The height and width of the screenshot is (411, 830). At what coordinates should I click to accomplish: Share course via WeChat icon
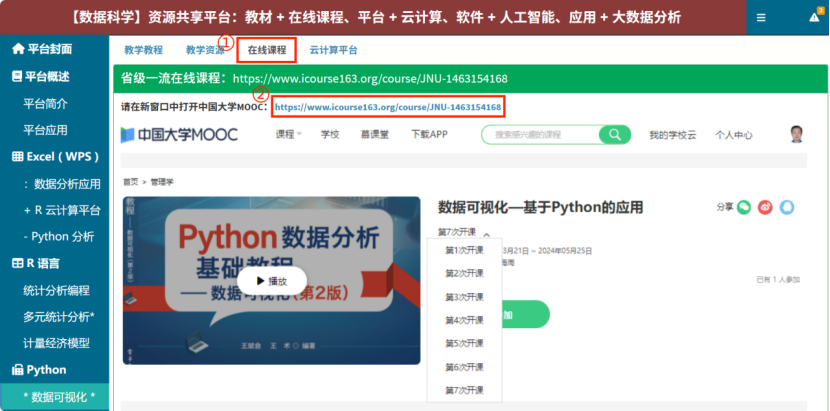(744, 207)
